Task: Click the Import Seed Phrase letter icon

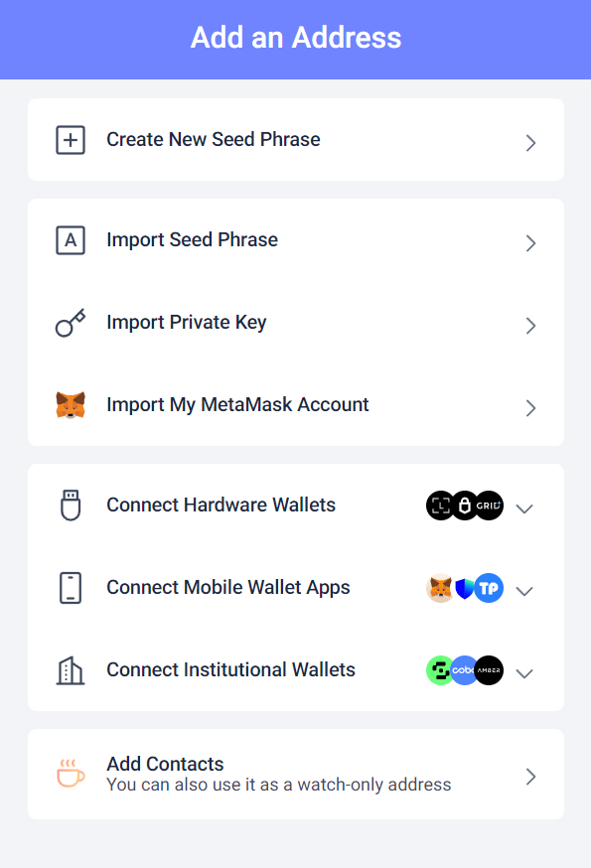Action: (x=70, y=239)
